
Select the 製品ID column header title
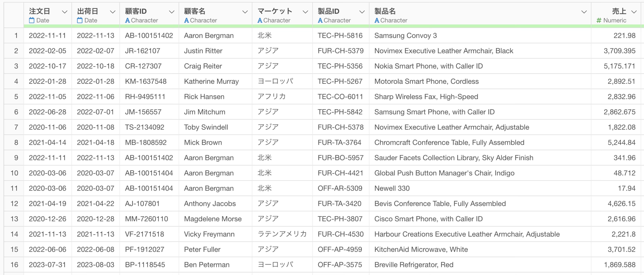329,11
